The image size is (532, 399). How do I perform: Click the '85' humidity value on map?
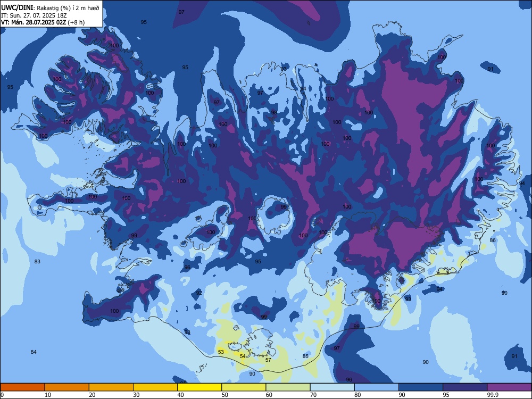305,356
